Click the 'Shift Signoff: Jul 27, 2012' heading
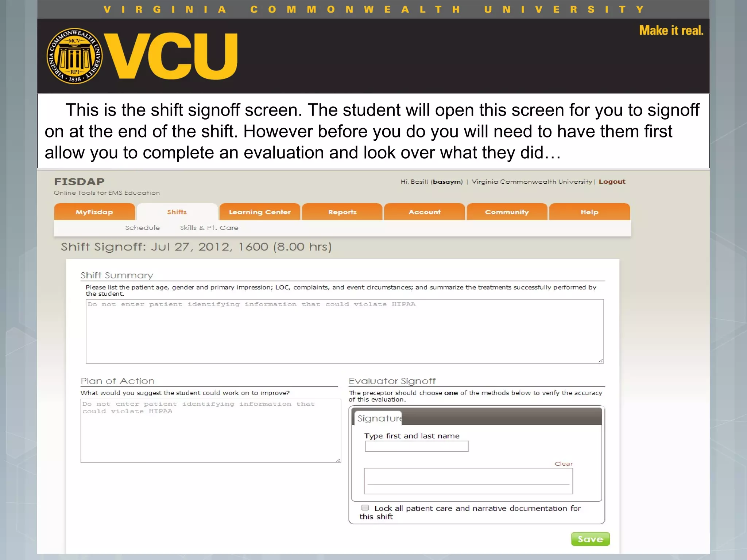Image resolution: width=747 pixels, height=560 pixels. pos(196,247)
